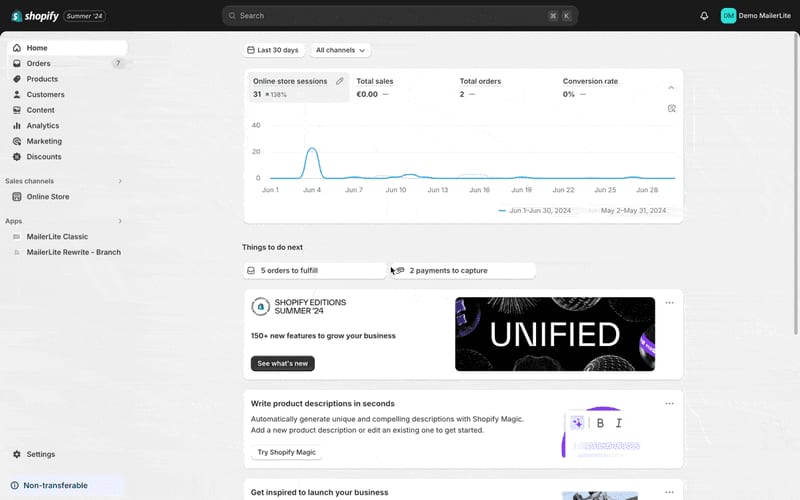Collapse the analytics chart with the chevron
The height and width of the screenshot is (500, 800).
[671, 88]
